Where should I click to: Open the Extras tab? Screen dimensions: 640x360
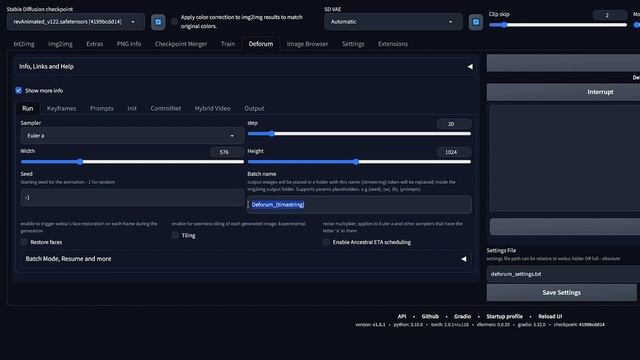coord(95,44)
